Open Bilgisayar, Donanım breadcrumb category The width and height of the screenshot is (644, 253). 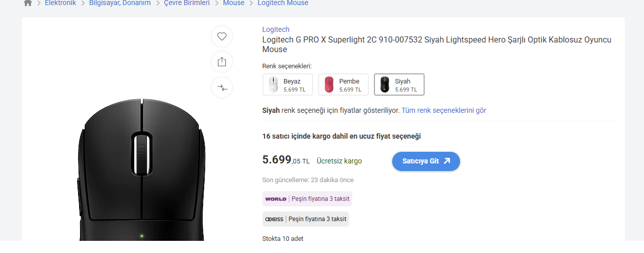120,3
